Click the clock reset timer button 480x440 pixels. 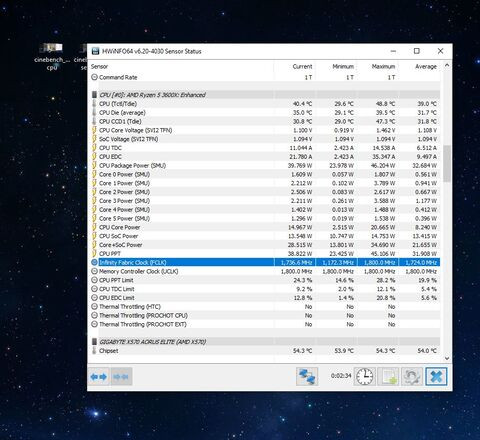365,377
